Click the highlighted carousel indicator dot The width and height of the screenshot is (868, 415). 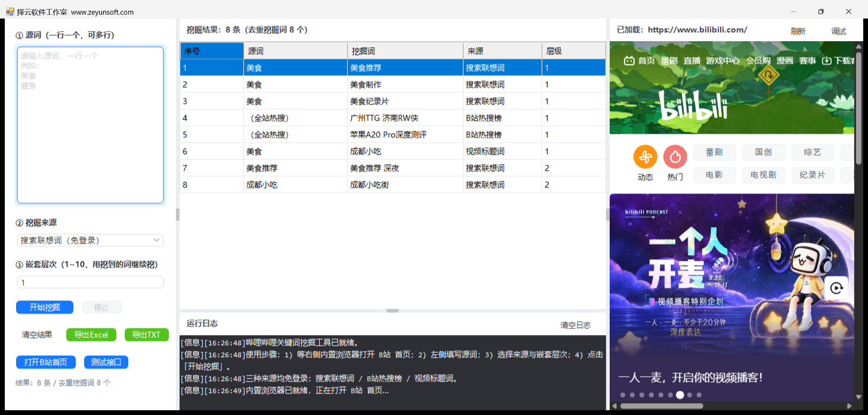(x=679, y=395)
